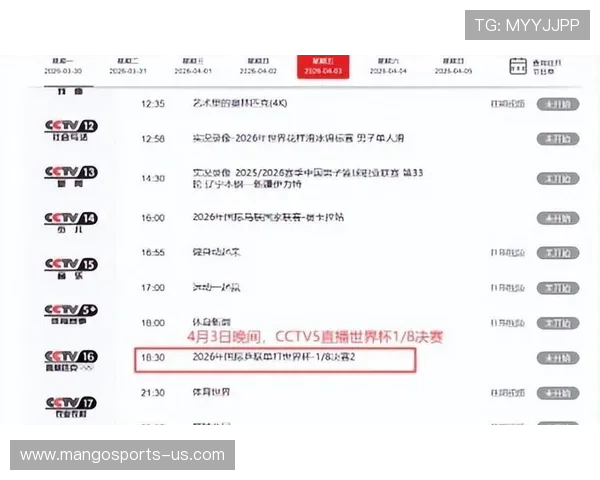The height and width of the screenshot is (480, 600).
Task: Click the status button in the 12:58 row
Action: point(558,139)
